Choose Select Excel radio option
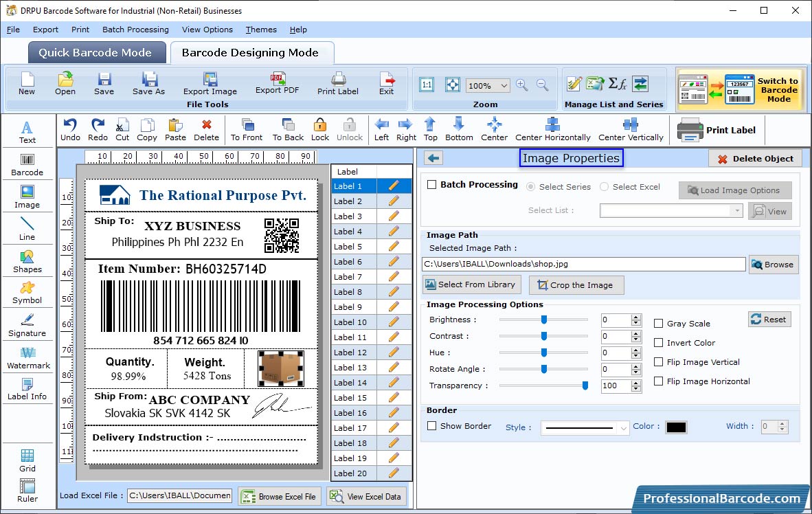 tap(605, 186)
